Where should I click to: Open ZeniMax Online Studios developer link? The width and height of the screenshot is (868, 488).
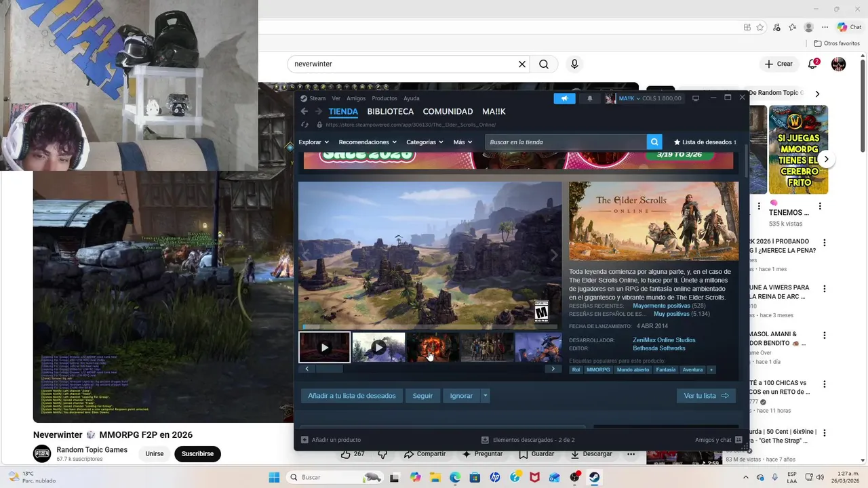(x=664, y=340)
